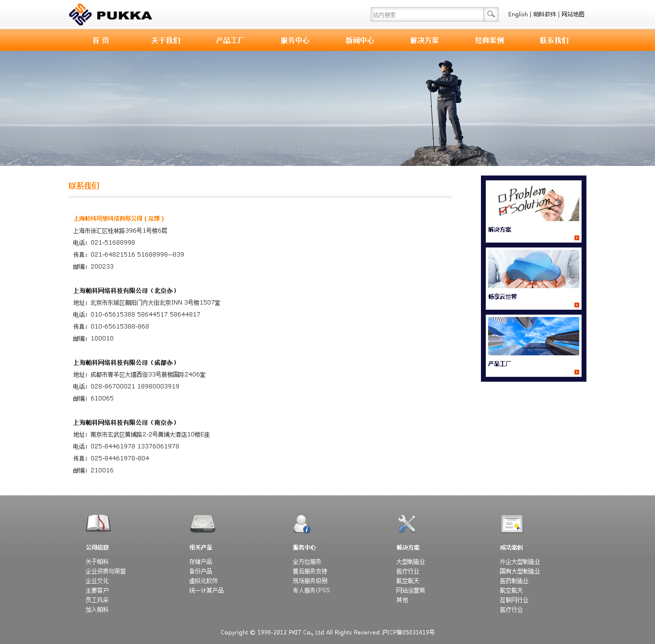The image size is (655, 644).
Task: Open the blue cloud thumbnail image
Action: pos(533,269)
